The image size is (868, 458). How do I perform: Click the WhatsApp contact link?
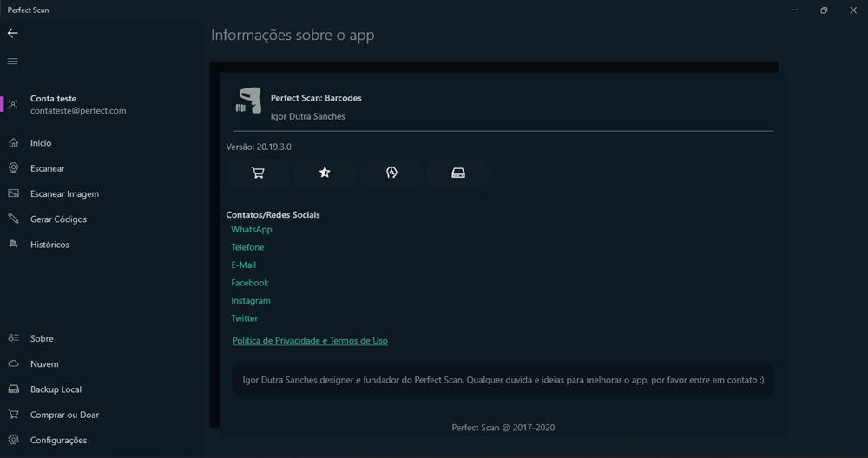(252, 229)
